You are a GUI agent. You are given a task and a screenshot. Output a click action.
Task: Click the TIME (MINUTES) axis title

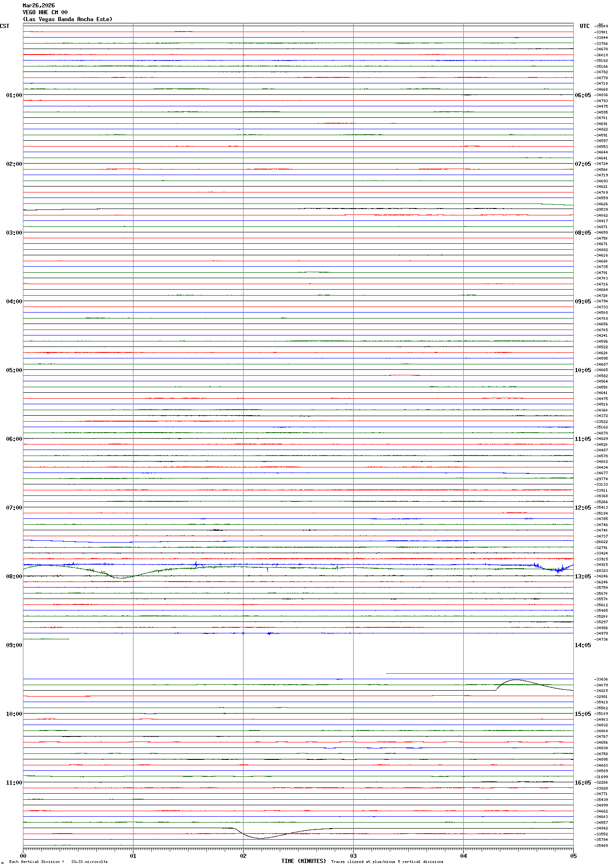tap(303, 861)
